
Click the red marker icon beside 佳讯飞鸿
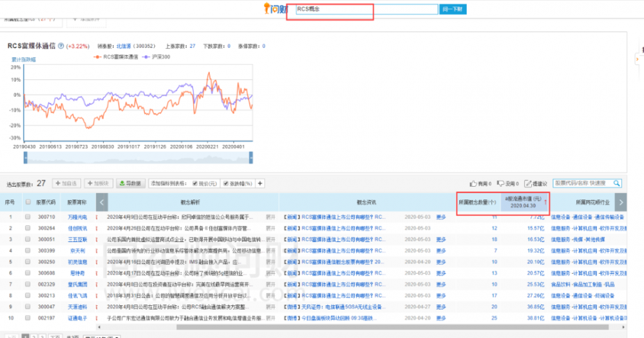(x=97, y=296)
